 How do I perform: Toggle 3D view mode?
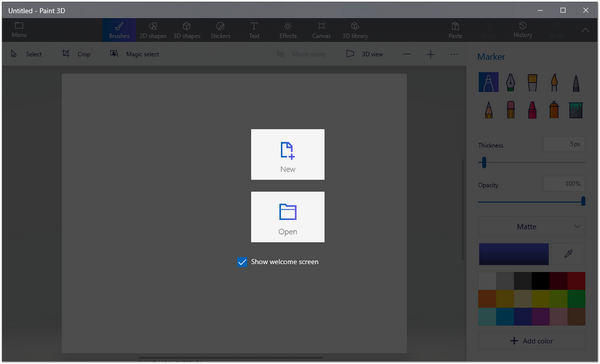tap(364, 54)
